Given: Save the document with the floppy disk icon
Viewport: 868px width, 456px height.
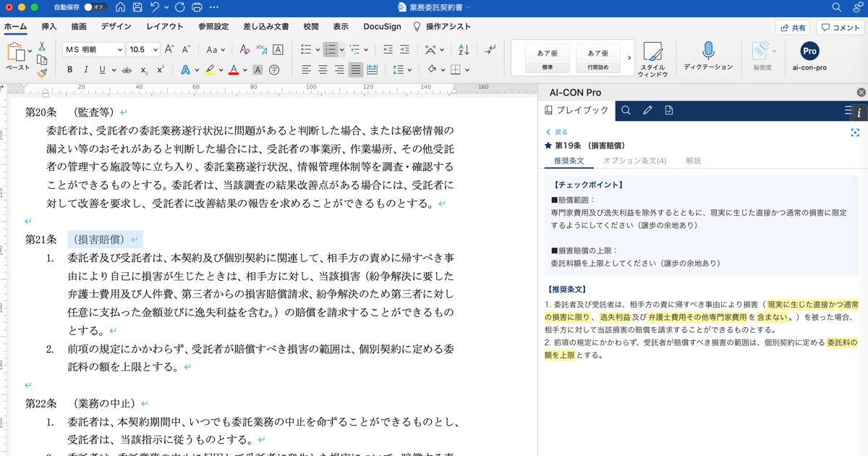Looking at the screenshot, I should click(x=137, y=7).
